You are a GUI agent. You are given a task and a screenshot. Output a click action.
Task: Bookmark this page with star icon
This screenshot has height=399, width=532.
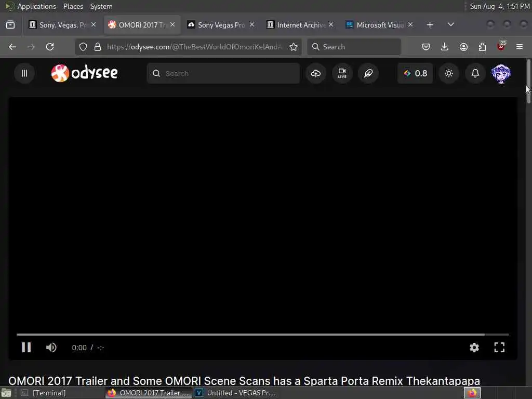294,47
